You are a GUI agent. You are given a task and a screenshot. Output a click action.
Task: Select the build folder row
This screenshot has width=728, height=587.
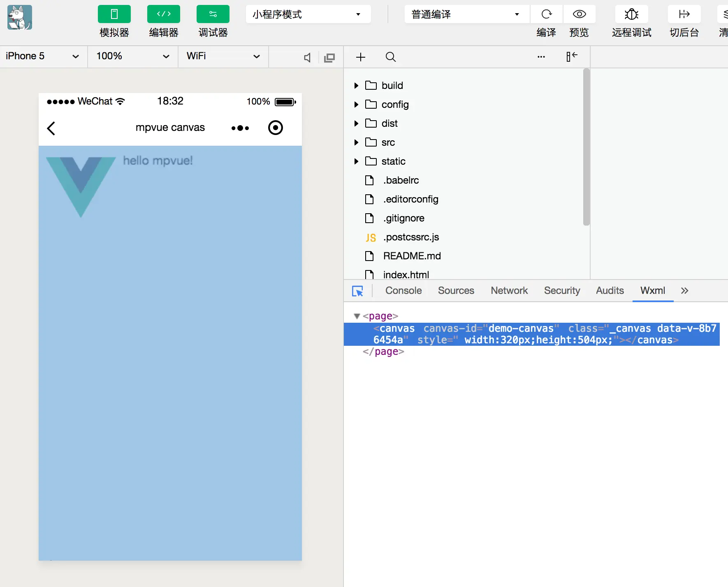pos(463,86)
